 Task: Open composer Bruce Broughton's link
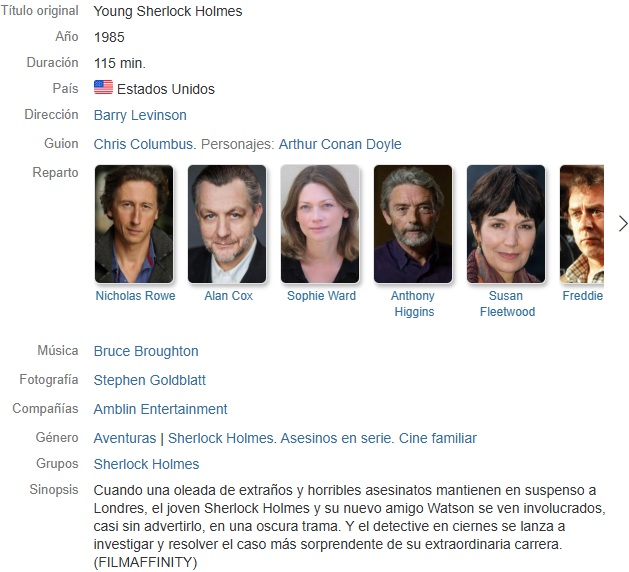point(146,351)
